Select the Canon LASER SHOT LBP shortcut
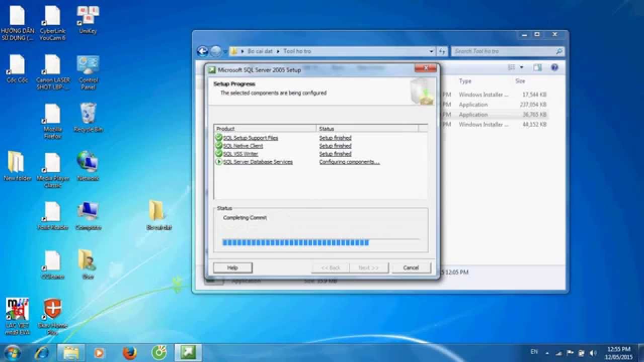Image resolution: width=644 pixels, height=362 pixels. 53,72
